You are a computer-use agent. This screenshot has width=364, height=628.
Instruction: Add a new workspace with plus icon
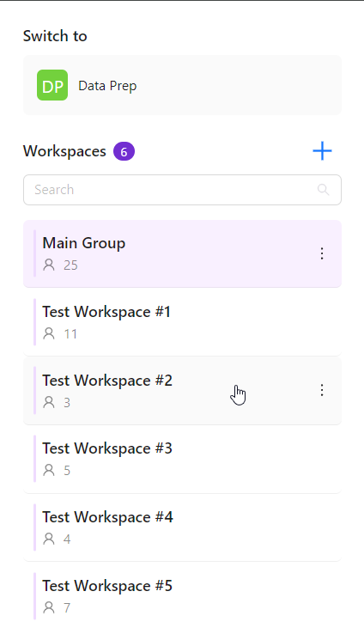(322, 151)
